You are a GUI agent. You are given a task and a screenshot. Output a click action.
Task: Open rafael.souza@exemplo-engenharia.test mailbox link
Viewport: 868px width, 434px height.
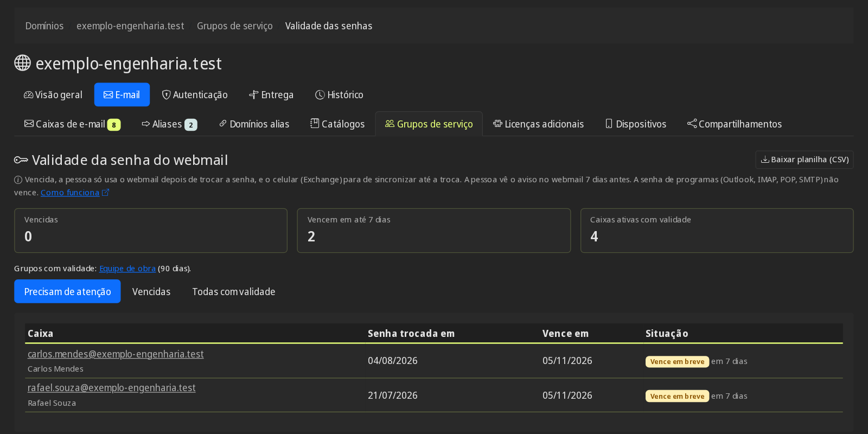(x=112, y=388)
